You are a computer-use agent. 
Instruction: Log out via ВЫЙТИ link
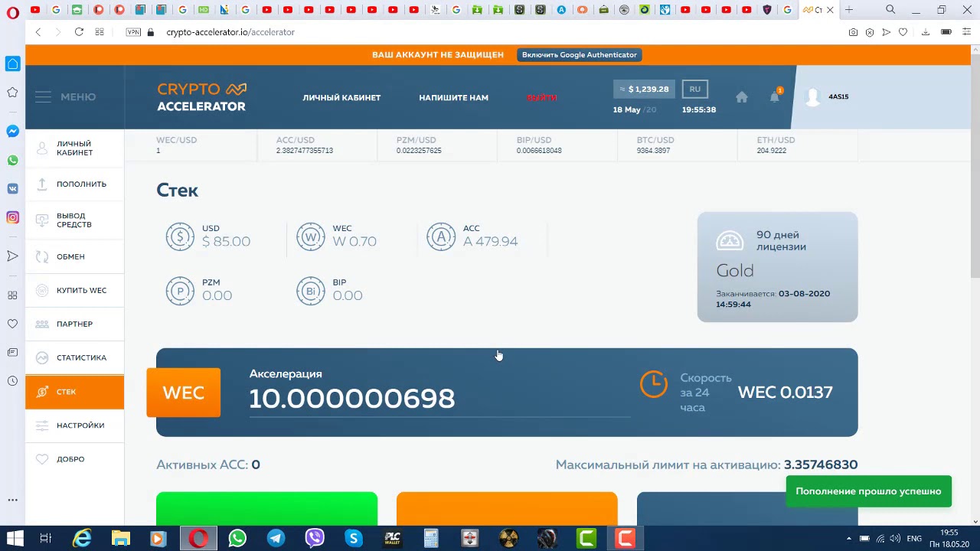[x=542, y=97]
